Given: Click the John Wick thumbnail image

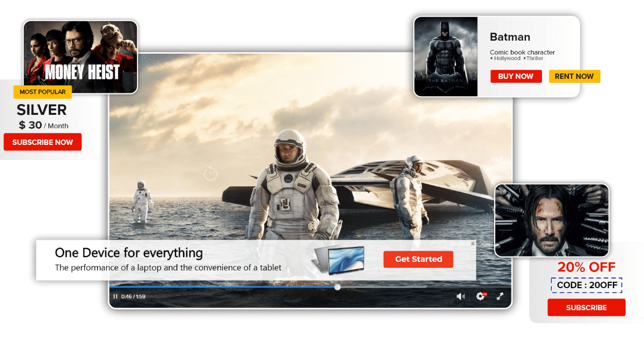Looking at the screenshot, I should (552, 220).
